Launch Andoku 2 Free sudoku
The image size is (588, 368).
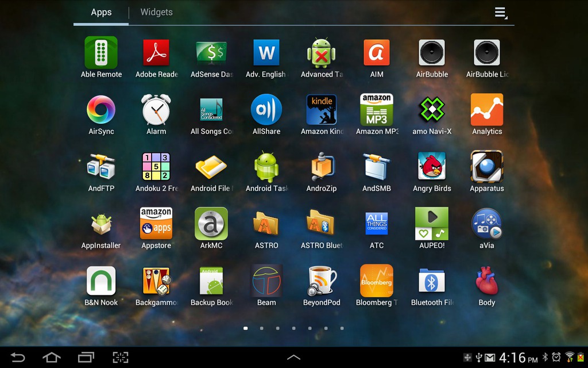156,167
